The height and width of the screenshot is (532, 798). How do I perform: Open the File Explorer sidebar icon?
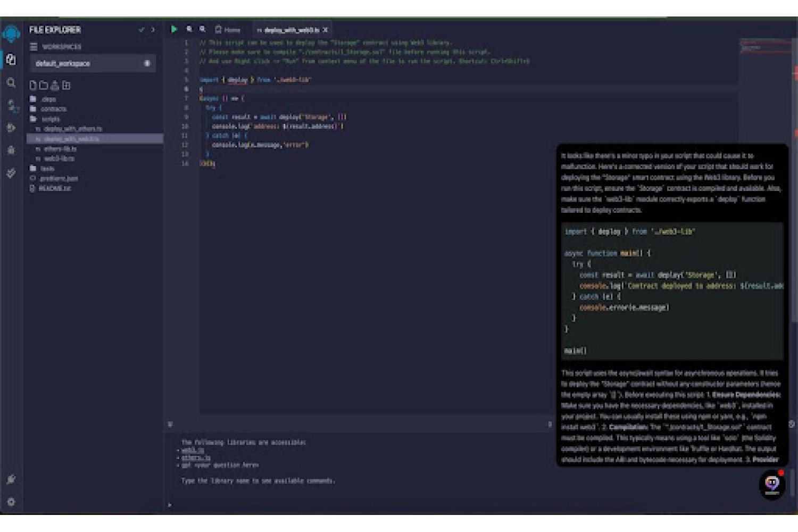[11, 59]
